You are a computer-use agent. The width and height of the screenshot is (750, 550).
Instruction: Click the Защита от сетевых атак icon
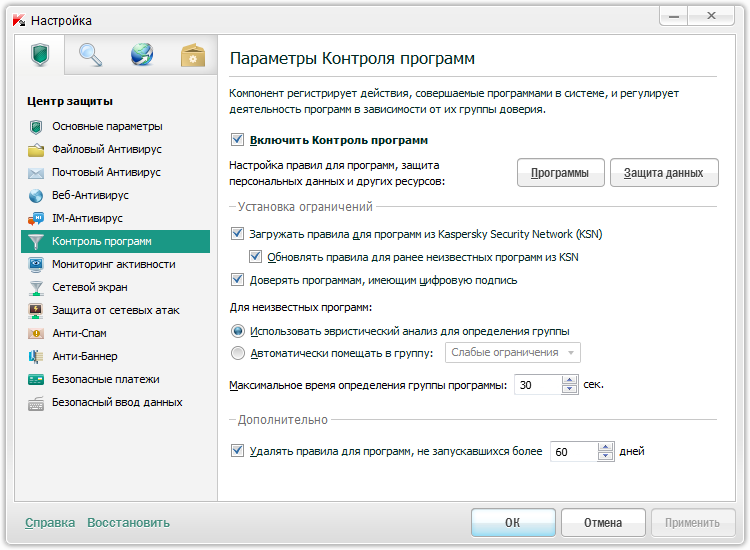click(x=36, y=310)
